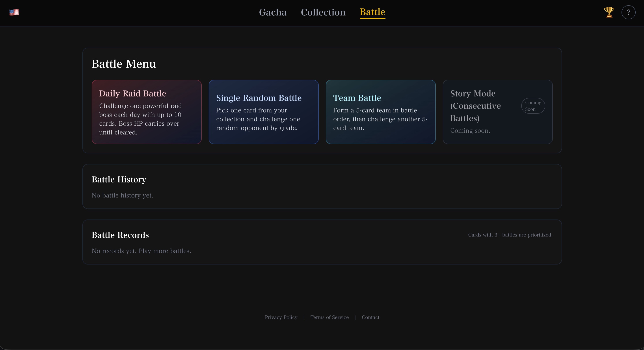This screenshot has width=644, height=350.
Task: Click the Battle Menu heading
Action: tap(124, 64)
